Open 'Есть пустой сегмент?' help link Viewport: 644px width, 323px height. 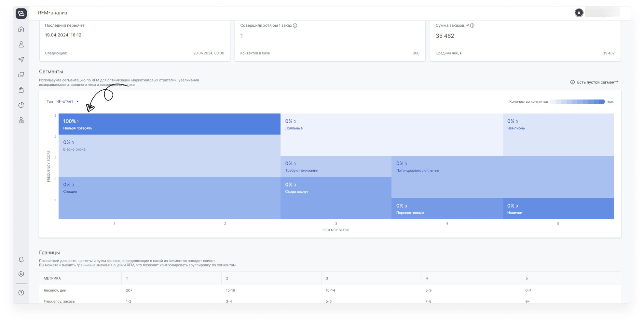[x=594, y=82]
